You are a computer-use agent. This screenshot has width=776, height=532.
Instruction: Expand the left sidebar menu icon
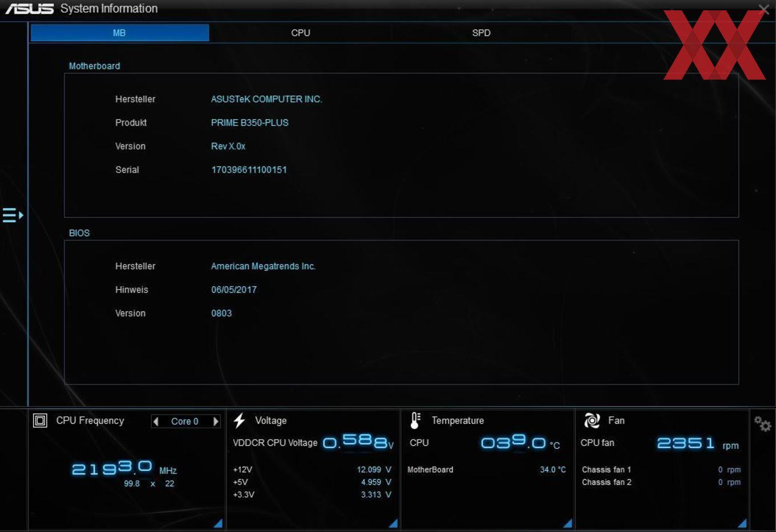13,215
